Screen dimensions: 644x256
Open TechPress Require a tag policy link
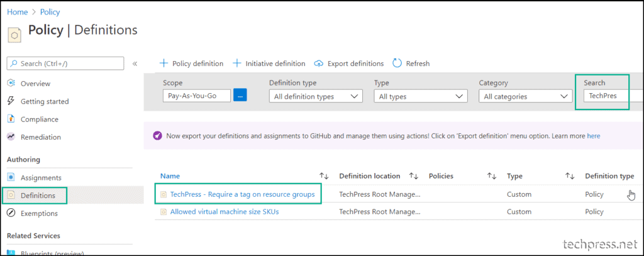click(x=242, y=194)
